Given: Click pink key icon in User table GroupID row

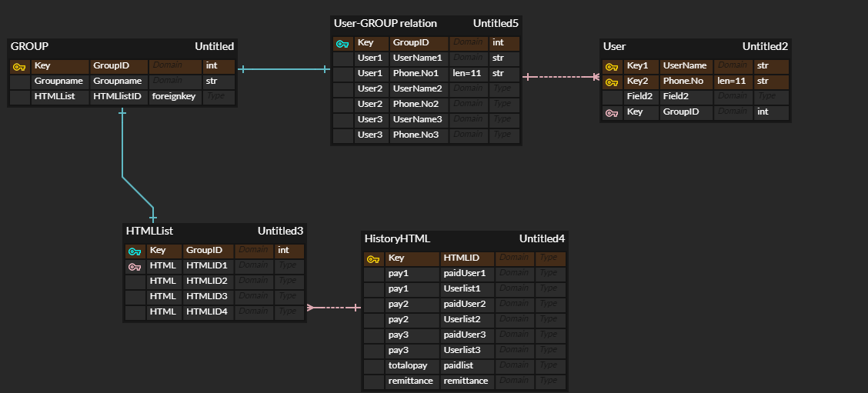Looking at the screenshot, I should click(612, 113).
